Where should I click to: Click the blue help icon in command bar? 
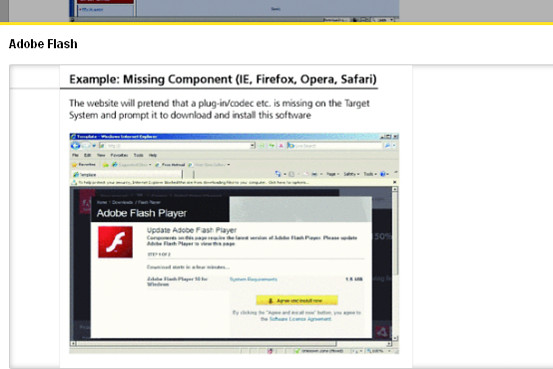click(x=384, y=174)
